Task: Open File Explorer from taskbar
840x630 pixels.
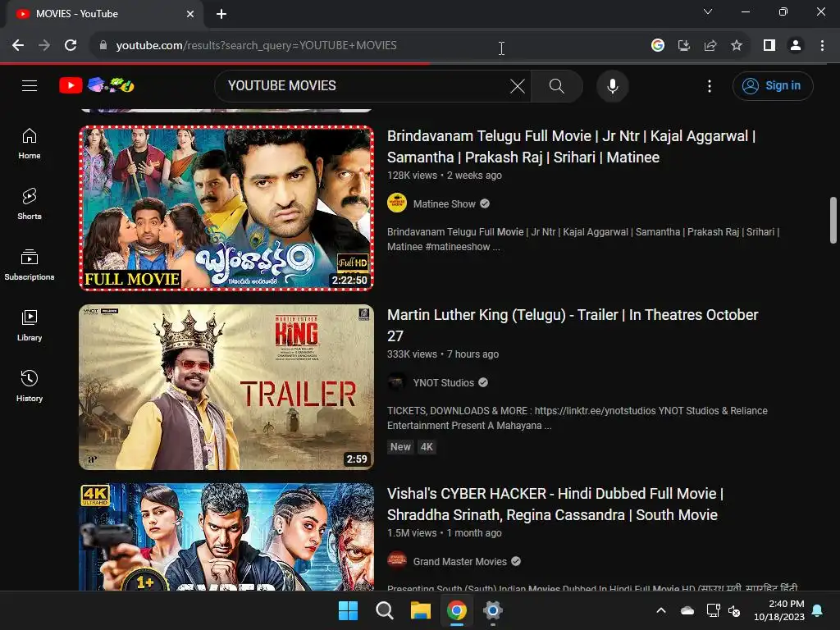Action: (x=421, y=610)
